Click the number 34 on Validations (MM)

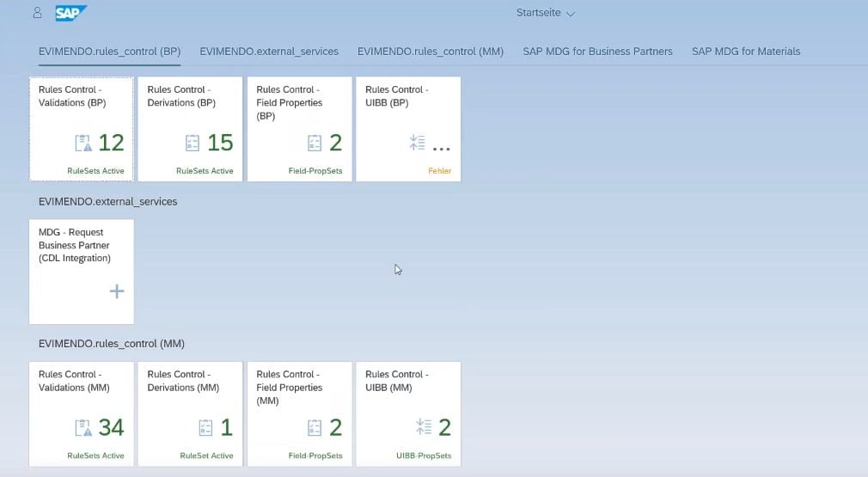coord(111,428)
